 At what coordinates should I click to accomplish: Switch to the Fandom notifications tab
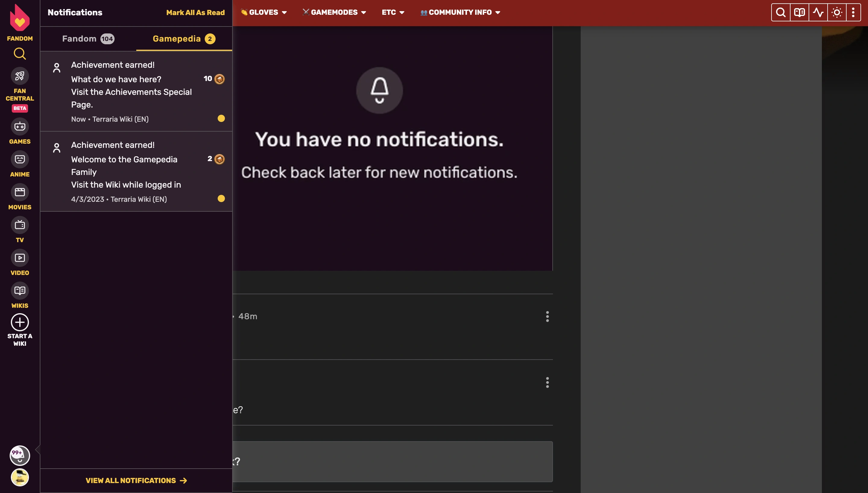tap(88, 39)
